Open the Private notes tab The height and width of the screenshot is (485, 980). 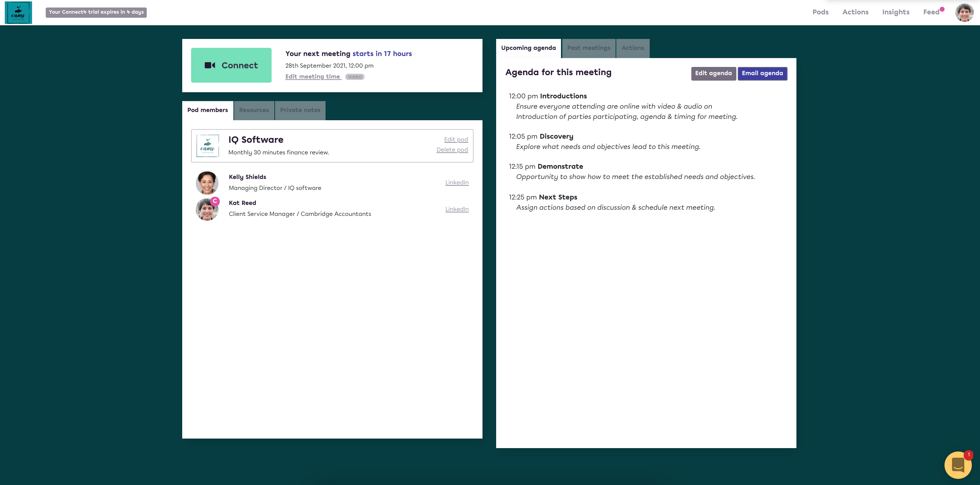[300, 110]
